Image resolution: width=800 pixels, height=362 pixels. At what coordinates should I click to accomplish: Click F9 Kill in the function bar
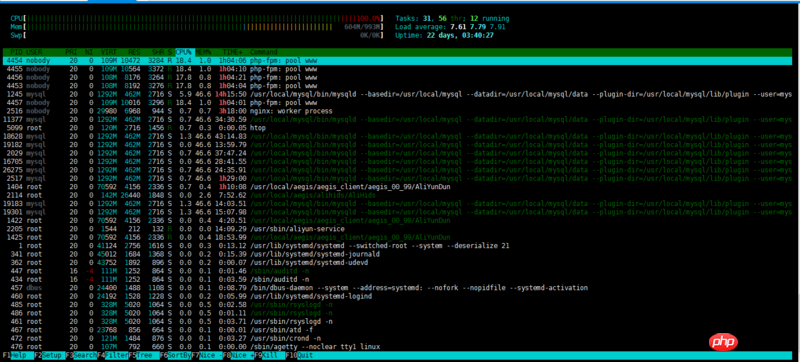click(269, 355)
